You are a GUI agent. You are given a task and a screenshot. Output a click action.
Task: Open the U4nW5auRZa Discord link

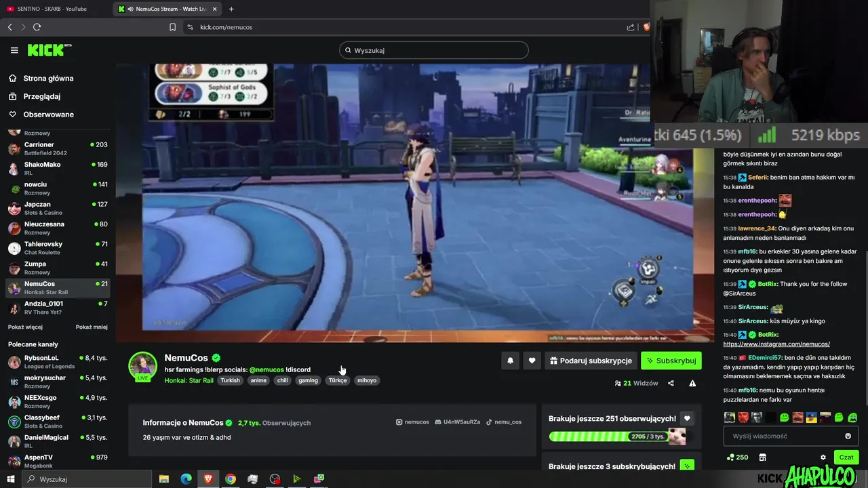(458, 422)
